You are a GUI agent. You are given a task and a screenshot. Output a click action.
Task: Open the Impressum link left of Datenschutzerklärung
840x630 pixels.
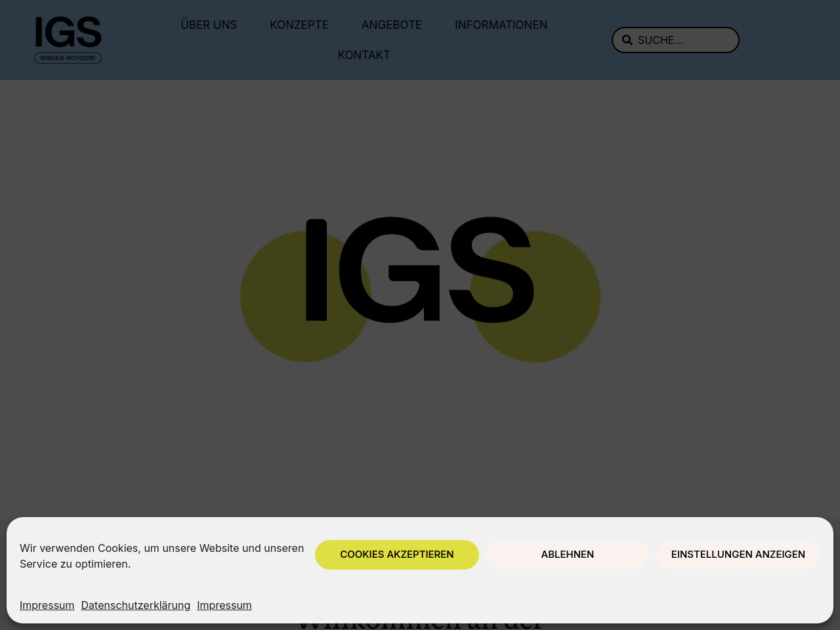(x=47, y=605)
